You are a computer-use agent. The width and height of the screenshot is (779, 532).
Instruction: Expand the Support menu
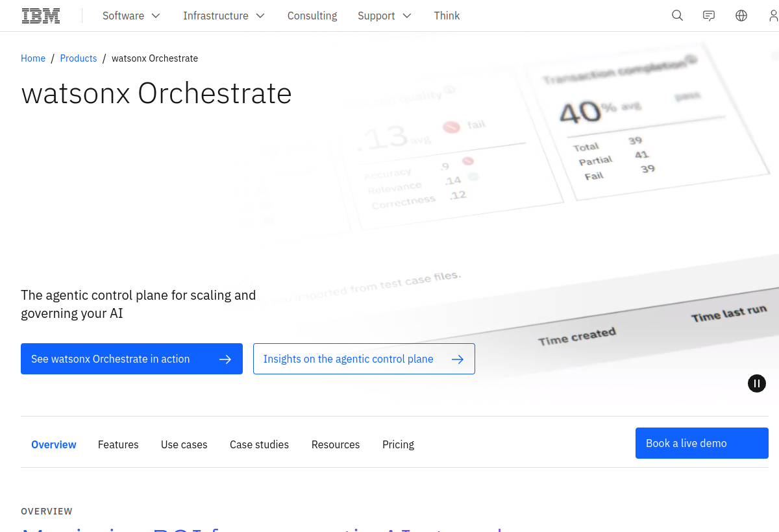[384, 16]
